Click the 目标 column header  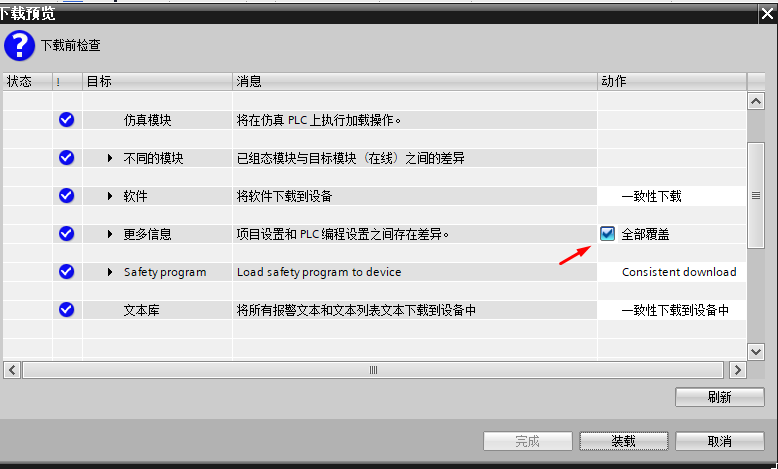[157, 81]
